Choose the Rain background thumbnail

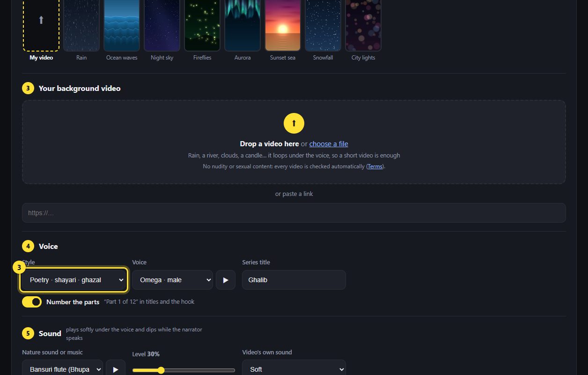point(81,25)
